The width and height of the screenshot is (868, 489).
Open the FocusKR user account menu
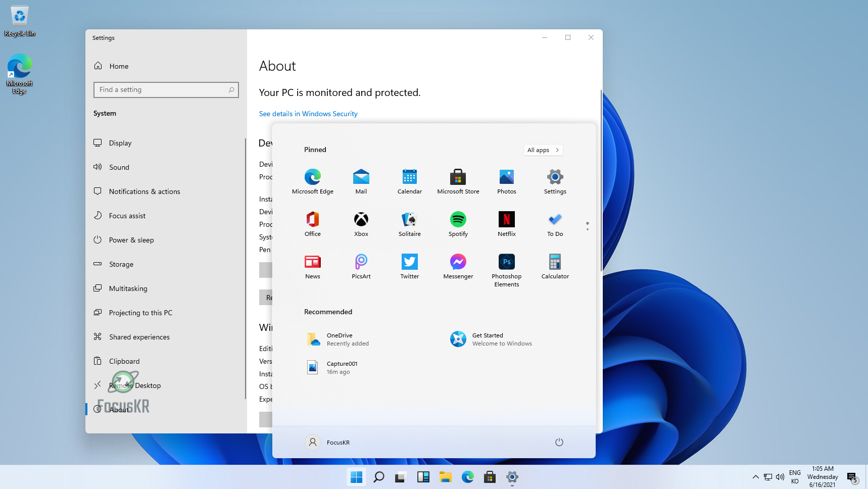328,442
